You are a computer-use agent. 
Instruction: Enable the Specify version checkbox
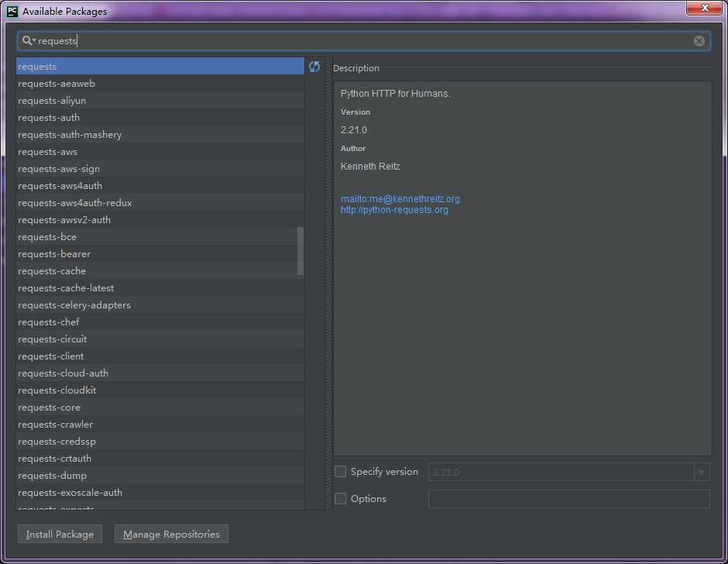point(340,472)
